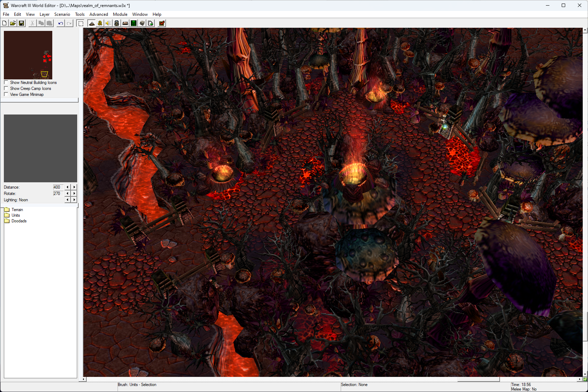Image resolution: width=588 pixels, height=392 pixels.
Task: Open the Tools menu
Action: click(x=80, y=14)
